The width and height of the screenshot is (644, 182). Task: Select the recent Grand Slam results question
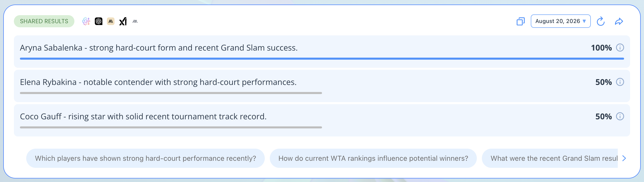(x=550, y=158)
